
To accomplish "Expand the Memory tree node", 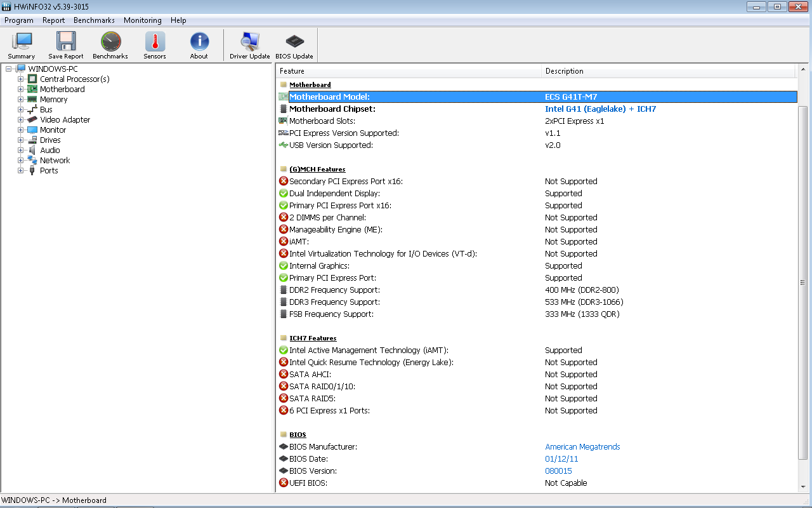I will [20, 99].
